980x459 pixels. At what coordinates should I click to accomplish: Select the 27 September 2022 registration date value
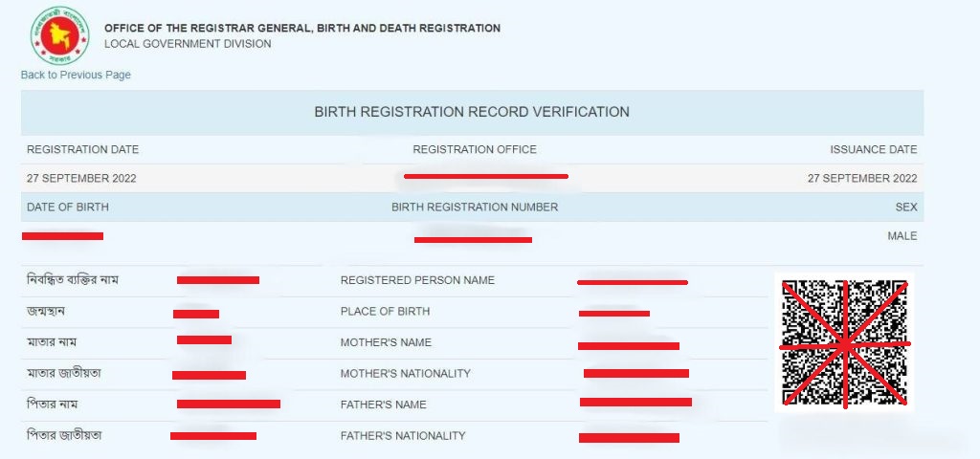point(81,179)
